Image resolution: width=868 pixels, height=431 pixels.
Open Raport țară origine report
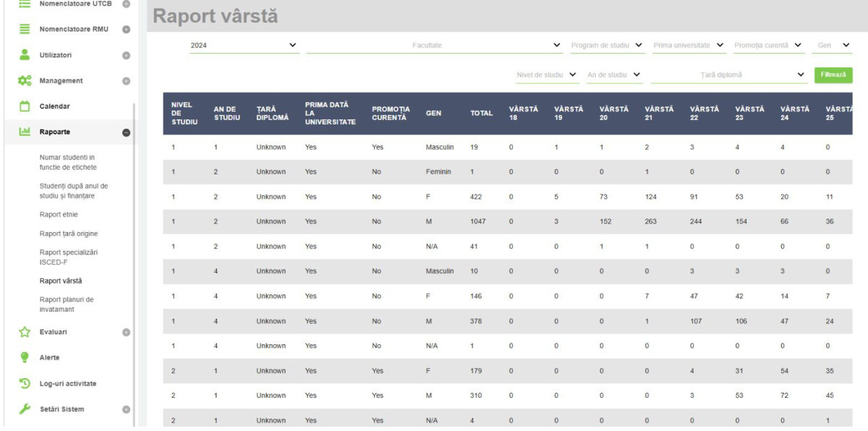coord(69,234)
